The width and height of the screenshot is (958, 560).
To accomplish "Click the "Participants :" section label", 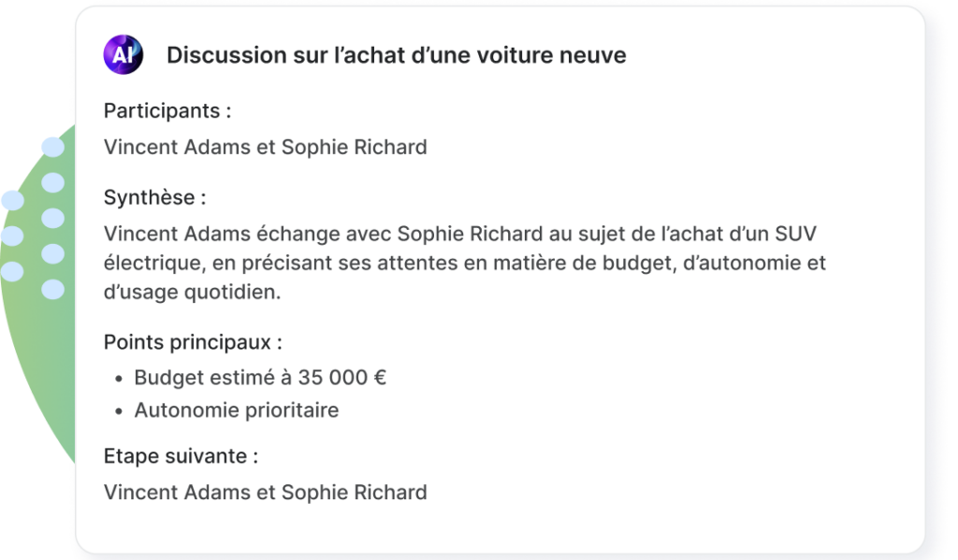I will [167, 110].
